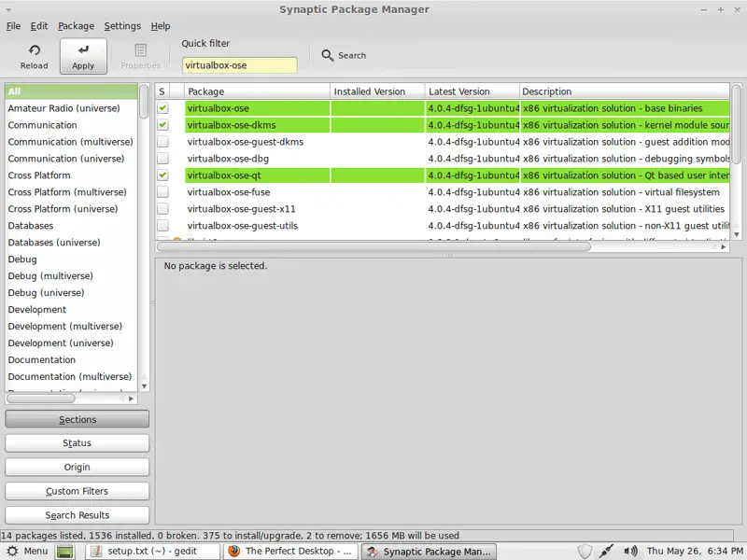
Task: Open the Menu launcher in the taskbar
Action: point(27,551)
